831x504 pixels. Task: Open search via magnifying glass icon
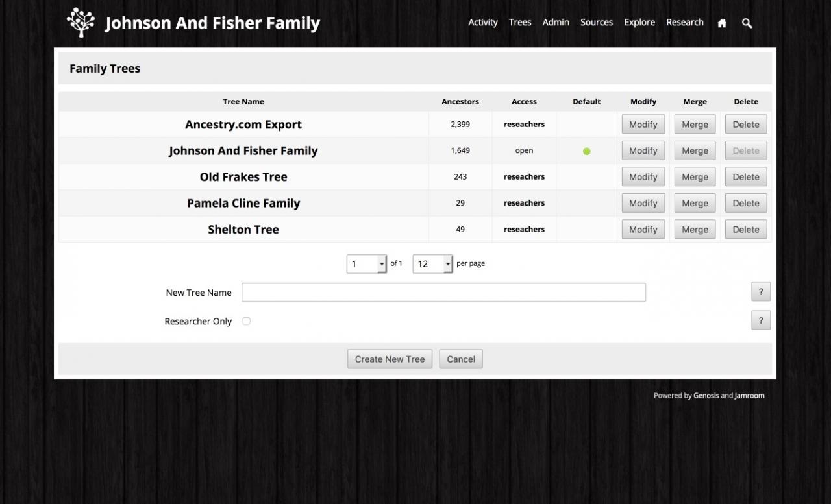coord(747,23)
